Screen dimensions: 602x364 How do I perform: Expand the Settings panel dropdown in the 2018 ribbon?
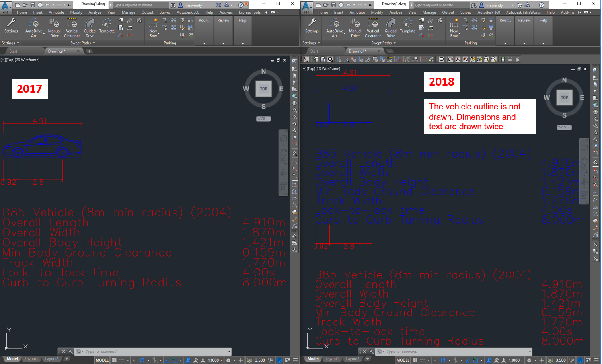[311, 43]
